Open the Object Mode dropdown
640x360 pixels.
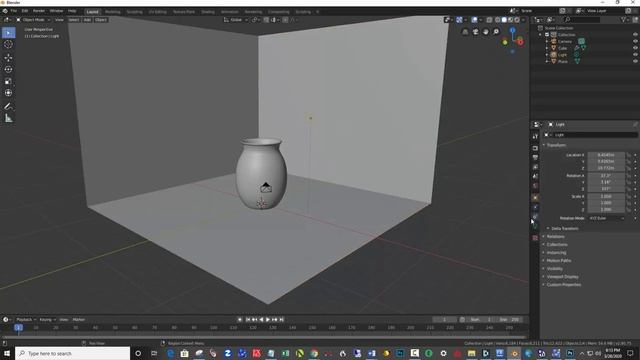(x=33, y=20)
